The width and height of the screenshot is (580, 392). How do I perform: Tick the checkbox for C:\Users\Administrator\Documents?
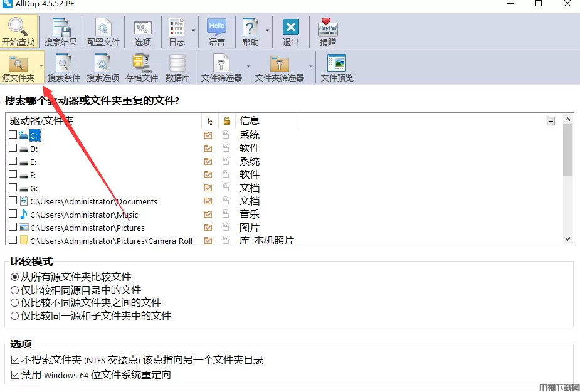(x=13, y=201)
